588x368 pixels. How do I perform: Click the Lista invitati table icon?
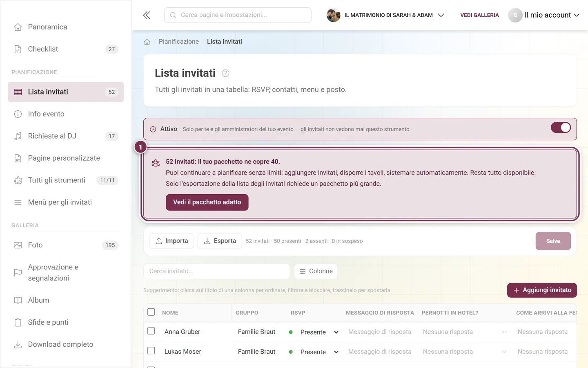[x=18, y=92]
